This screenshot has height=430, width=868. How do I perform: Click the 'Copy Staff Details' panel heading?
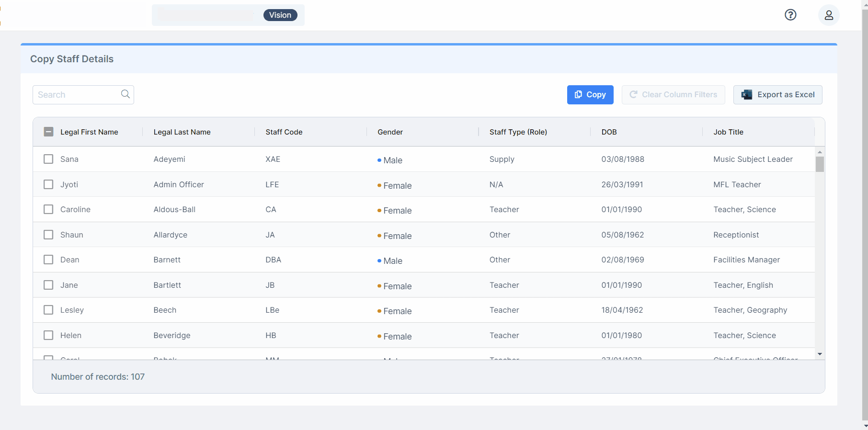[72, 59]
